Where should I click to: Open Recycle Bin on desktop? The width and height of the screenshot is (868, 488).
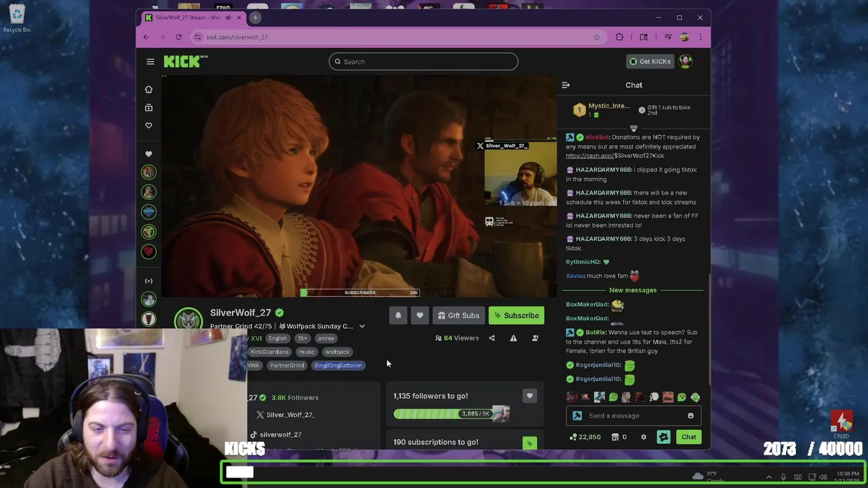pyautogui.click(x=16, y=19)
